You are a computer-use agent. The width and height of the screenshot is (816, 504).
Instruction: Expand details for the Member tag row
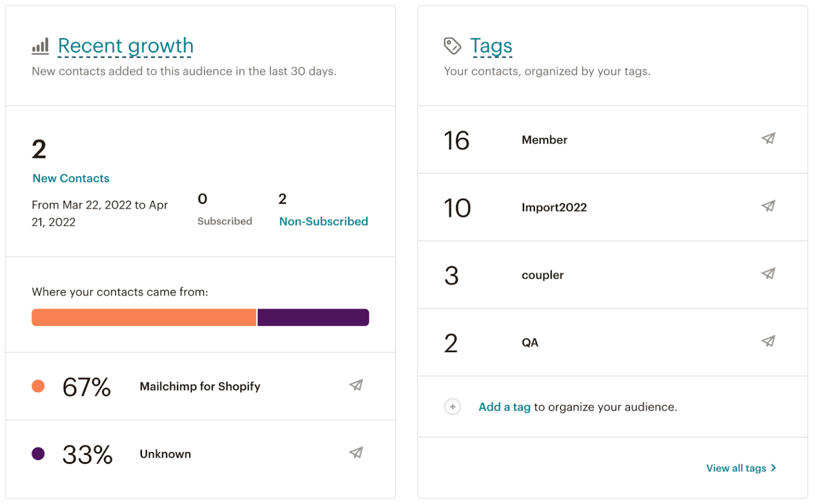pos(543,140)
